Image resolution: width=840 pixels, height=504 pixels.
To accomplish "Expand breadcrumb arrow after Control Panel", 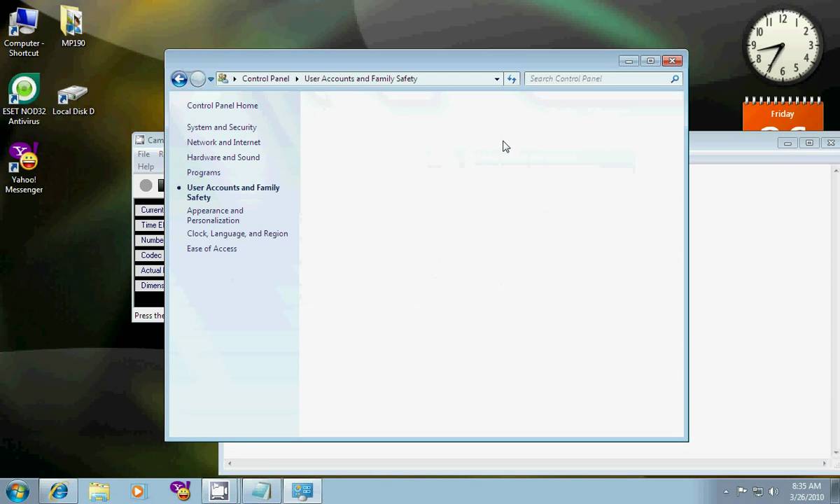I will click(x=297, y=79).
